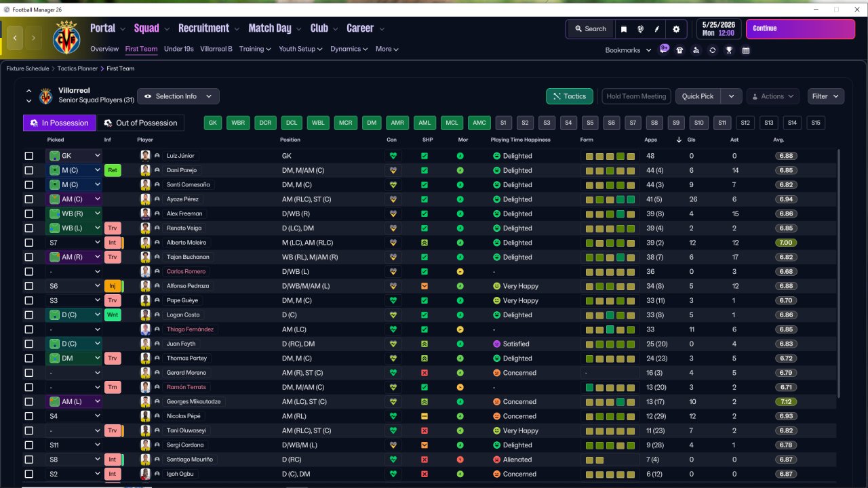The width and height of the screenshot is (868, 488).
Task: Click the Hold Team Meeting button
Action: point(636,96)
